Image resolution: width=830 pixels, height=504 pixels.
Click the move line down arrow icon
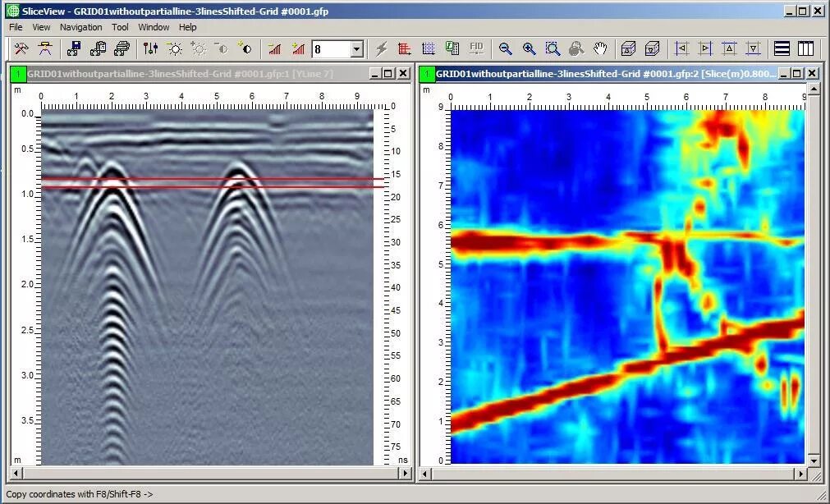(x=753, y=48)
